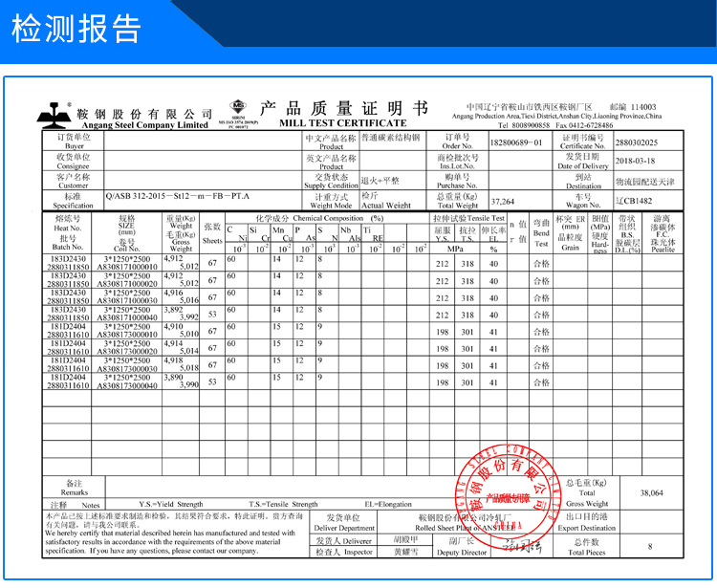This screenshot has height=588, width=717.
Task: Click Rolled Sheet Plant of ANSTEEL text
Action: pyautogui.click(x=465, y=528)
